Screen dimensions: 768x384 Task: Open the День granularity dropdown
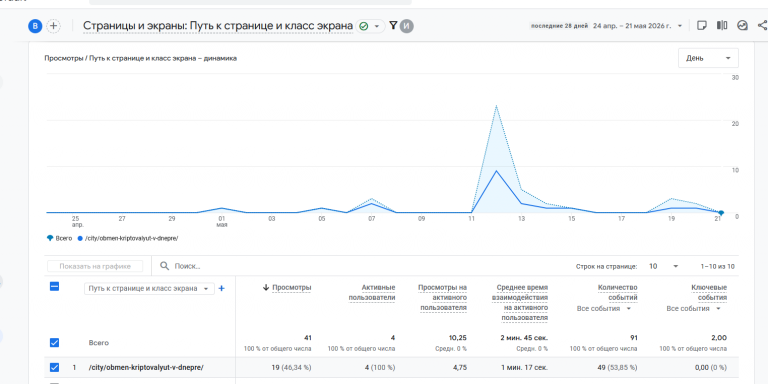pos(708,58)
